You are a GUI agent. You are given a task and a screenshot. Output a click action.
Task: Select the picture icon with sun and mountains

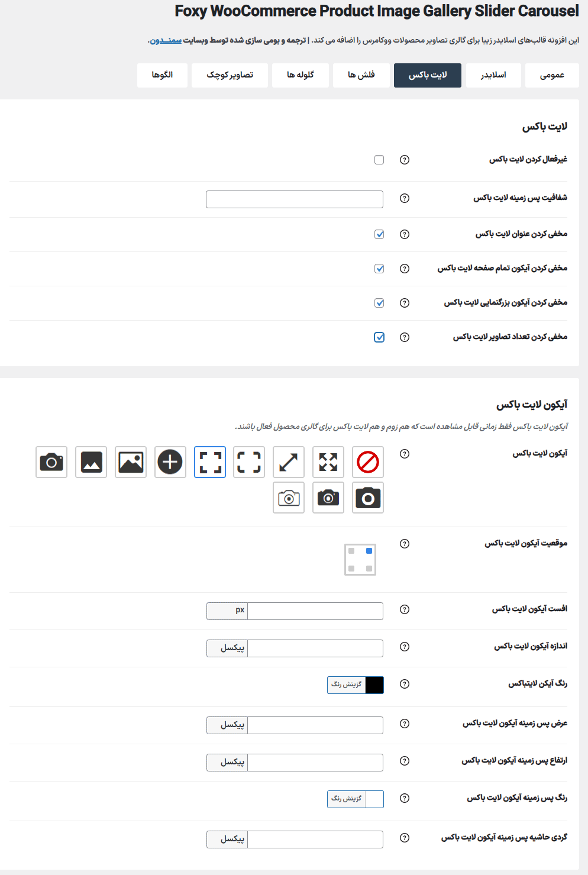pyautogui.click(x=131, y=462)
